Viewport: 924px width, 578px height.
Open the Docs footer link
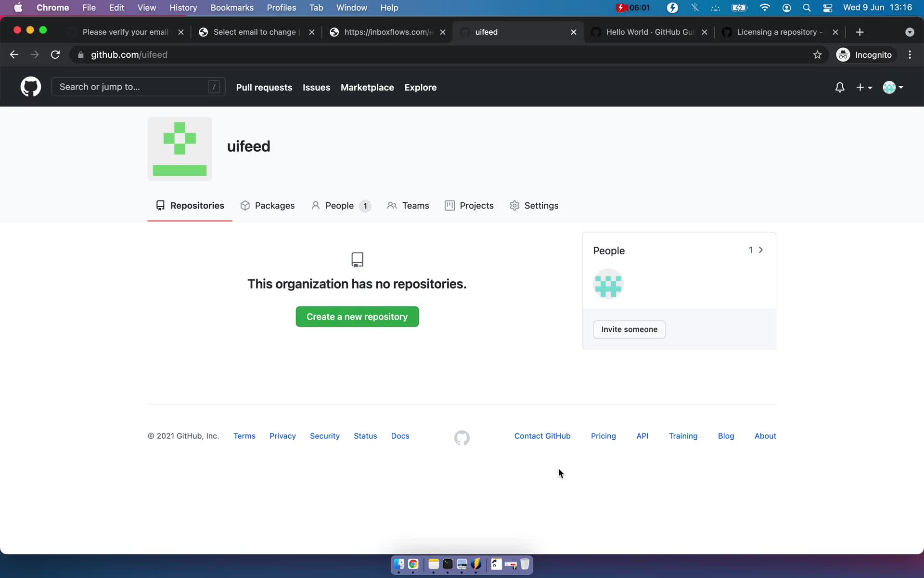(x=400, y=436)
